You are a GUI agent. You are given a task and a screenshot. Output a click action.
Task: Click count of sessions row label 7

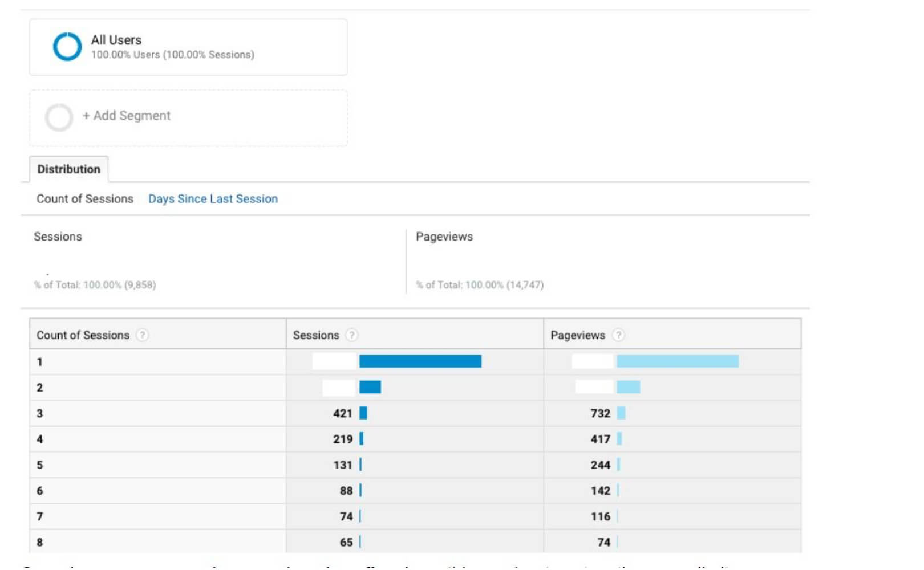40,516
